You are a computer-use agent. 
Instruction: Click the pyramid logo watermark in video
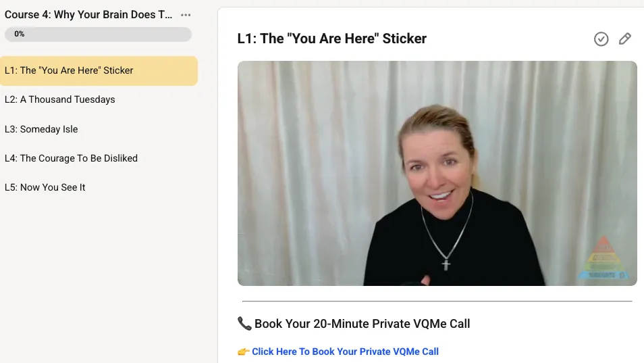click(x=603, y=258)
